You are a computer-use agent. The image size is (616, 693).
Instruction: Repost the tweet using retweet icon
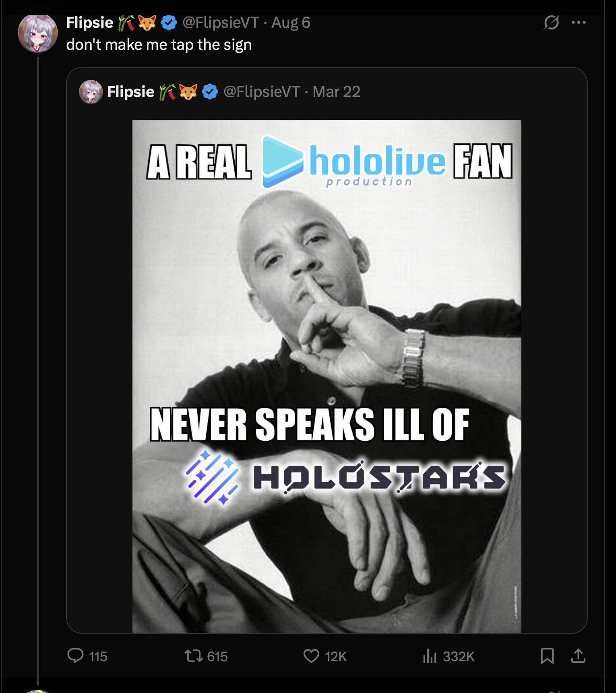(x=193, y=656)
